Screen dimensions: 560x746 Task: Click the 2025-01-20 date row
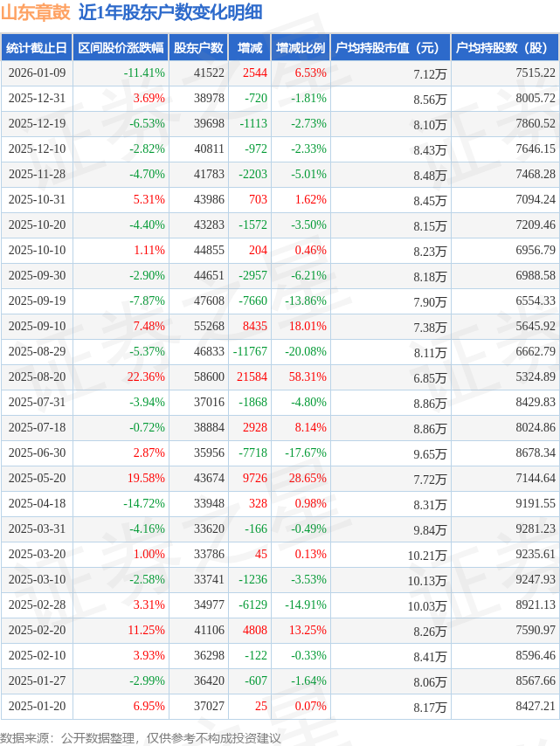tap(36, 707)
